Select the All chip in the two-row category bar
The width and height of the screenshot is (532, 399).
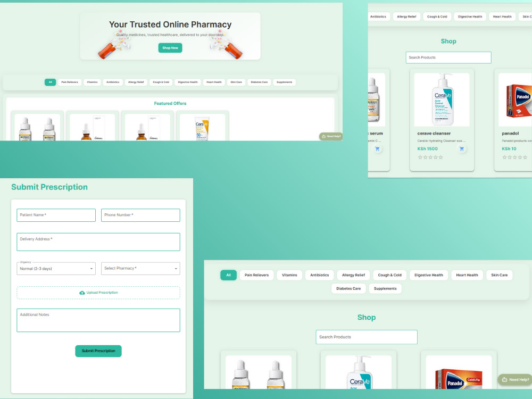(228, 275)
